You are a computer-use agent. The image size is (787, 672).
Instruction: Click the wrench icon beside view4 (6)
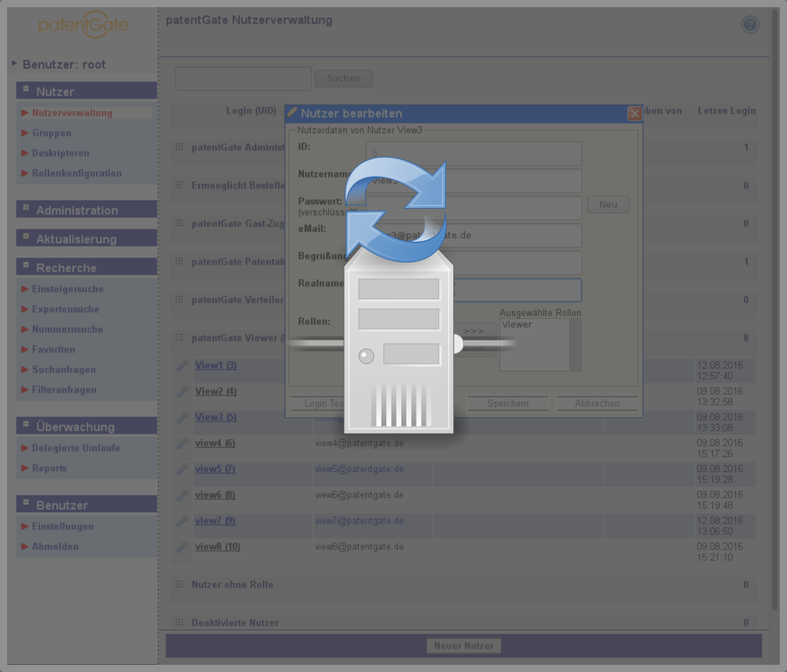click(x=182, y=443)
